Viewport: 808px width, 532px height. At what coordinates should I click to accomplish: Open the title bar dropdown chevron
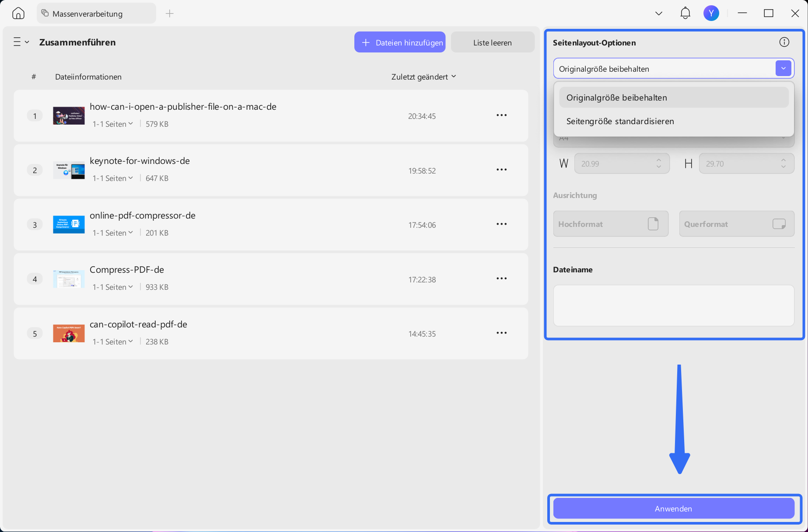click(658, 14)
